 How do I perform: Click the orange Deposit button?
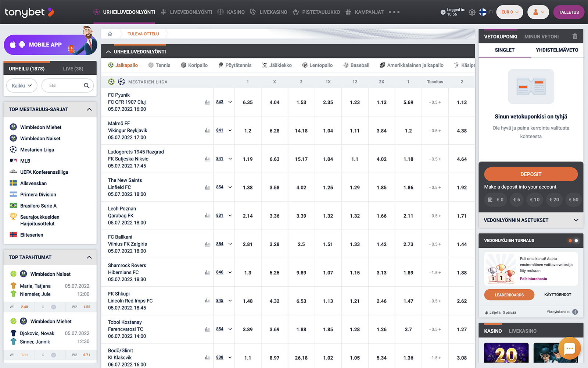pyautogui.click(x=531, y=174)
